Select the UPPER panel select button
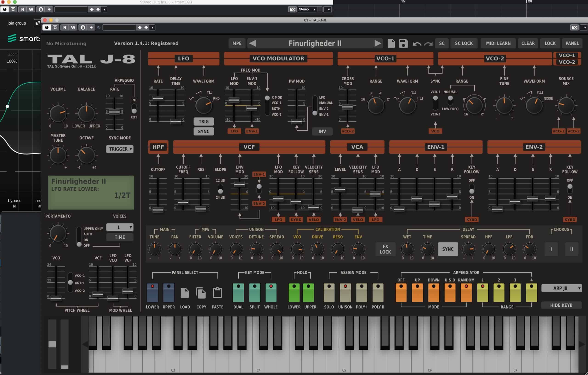 pyautogui.click(x=169, y=292)
